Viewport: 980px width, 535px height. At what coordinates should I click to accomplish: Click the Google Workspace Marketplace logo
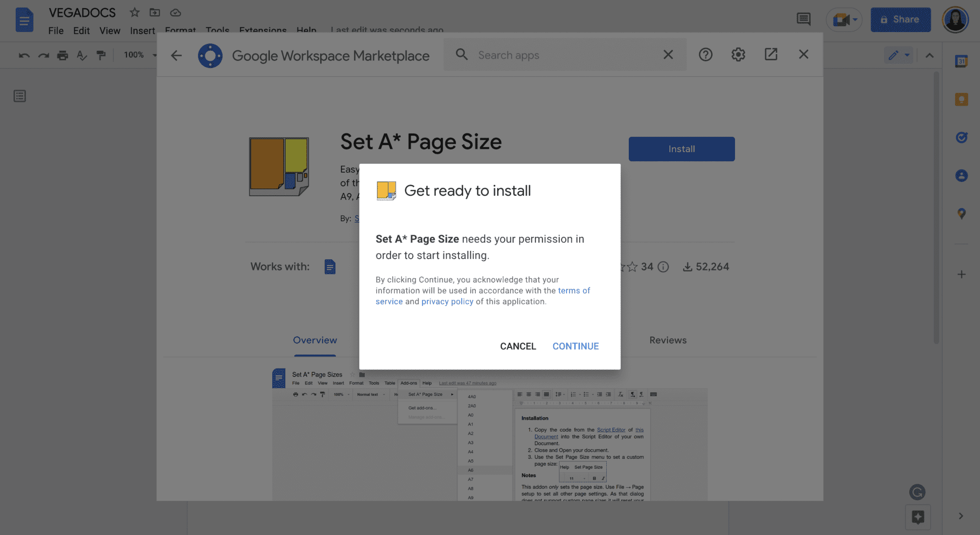coord(210,56)
